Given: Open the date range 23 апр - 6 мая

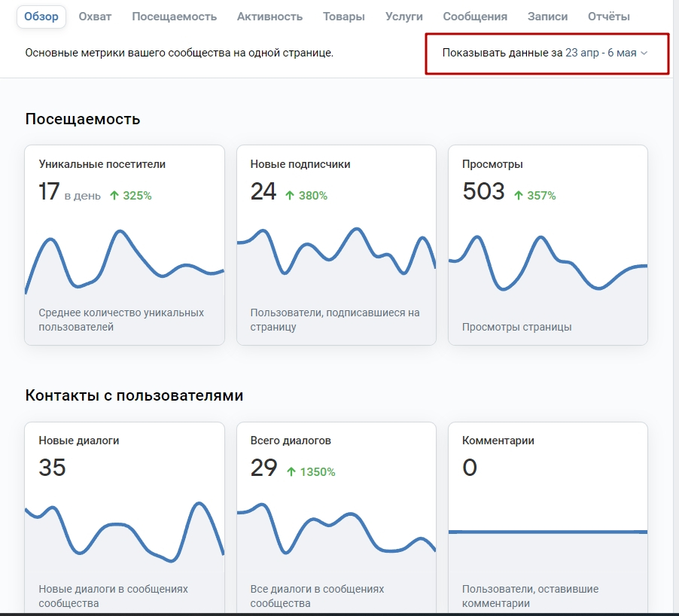Looking at the screenshot, I should [600, 53].
